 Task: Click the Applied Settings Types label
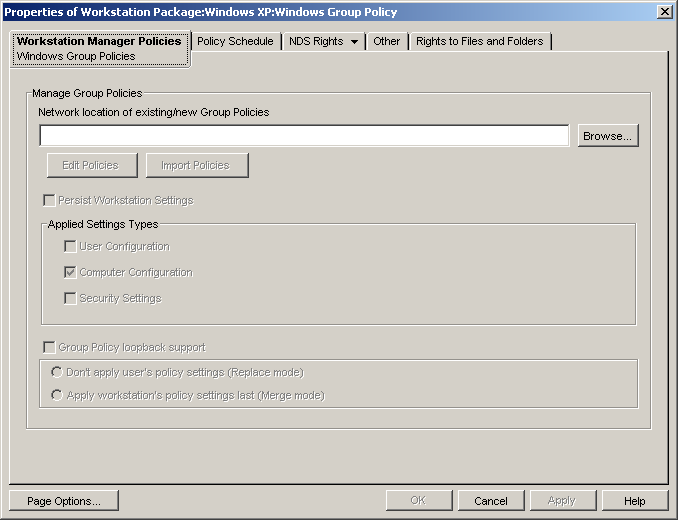(103, 224)
